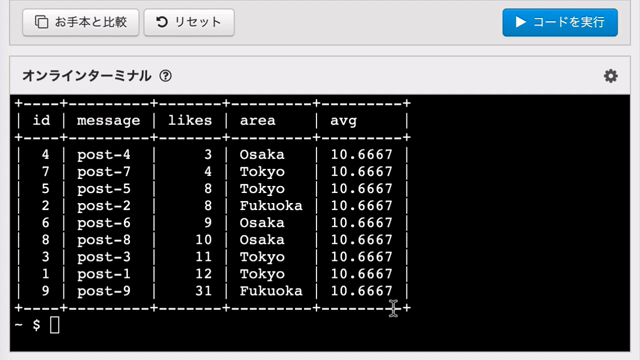Select the 'avg' column header

343,121
